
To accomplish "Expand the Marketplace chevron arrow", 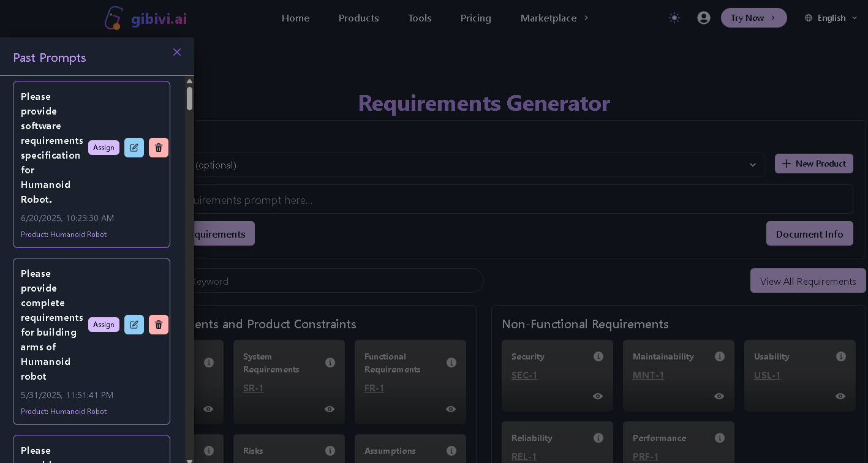I will tap(586, 18).
